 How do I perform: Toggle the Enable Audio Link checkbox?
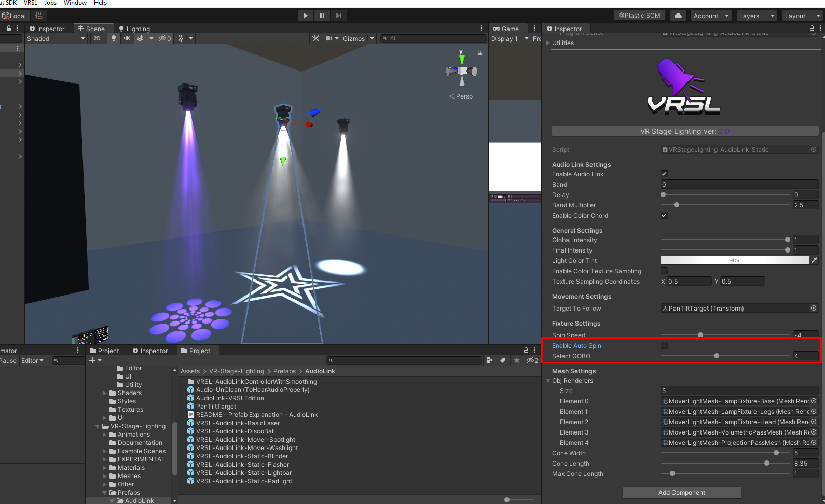point(664,174)
